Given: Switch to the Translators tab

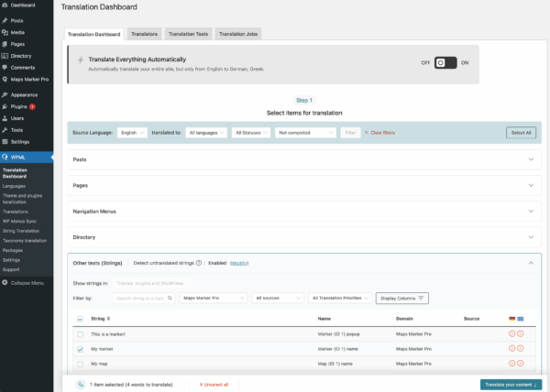Looking at the screenshot, I should (x=144, y=34).
